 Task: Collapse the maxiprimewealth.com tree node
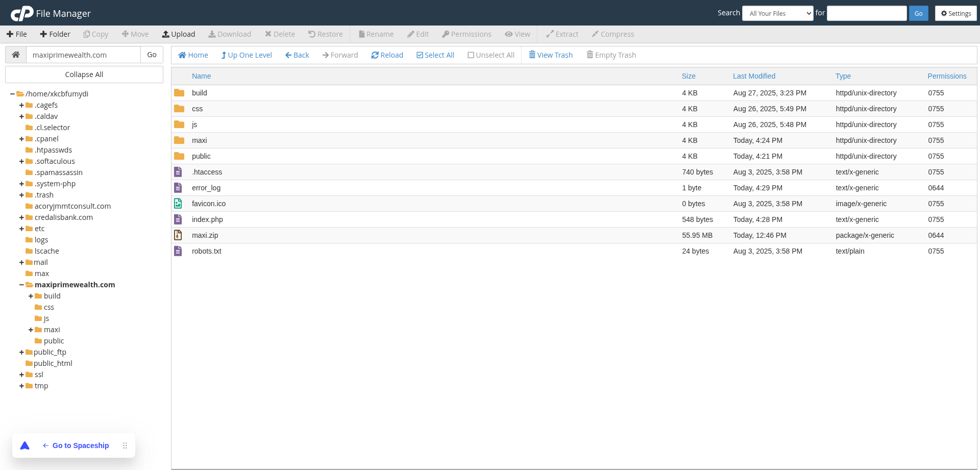point(21,285)
